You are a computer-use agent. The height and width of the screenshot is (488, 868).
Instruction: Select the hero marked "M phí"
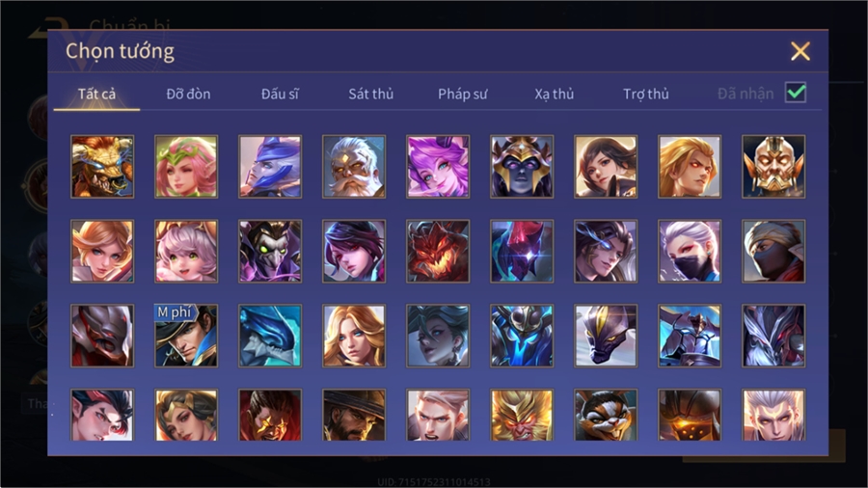pyautogui.click(x=186, y=336)
